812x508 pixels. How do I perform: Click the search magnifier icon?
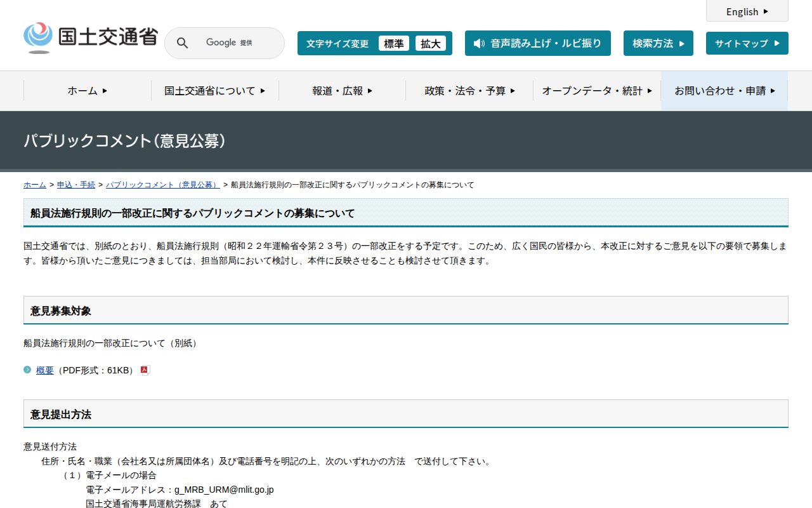coord(183,43)
